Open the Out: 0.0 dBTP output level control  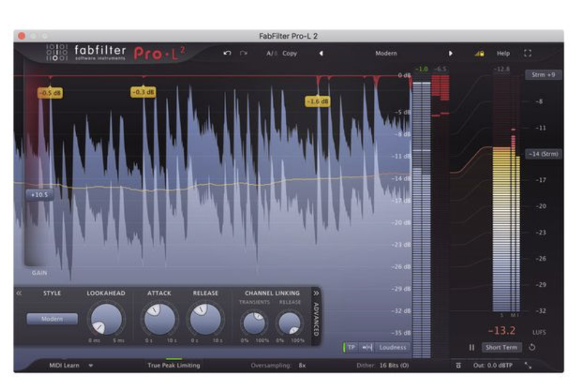[493, 365]
